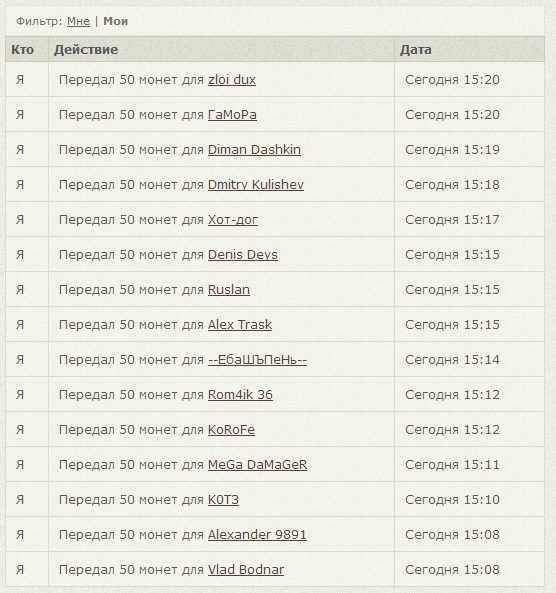Open Denis Deys profile link
Screen dimensions: 556x593
coord(243,255)
